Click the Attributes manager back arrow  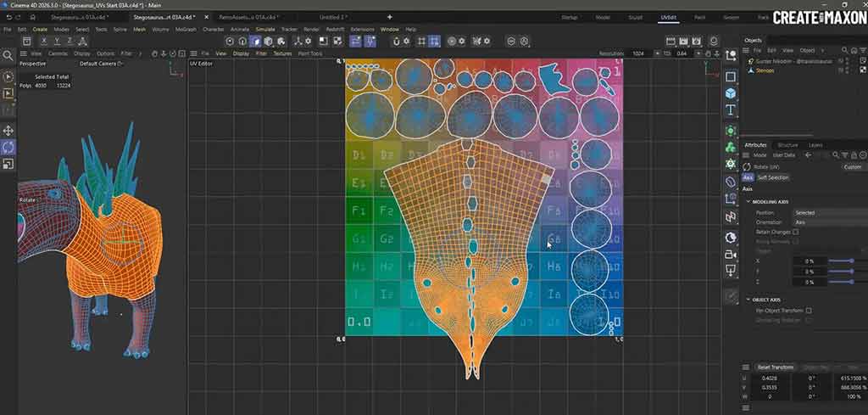(x=808, y=155)
